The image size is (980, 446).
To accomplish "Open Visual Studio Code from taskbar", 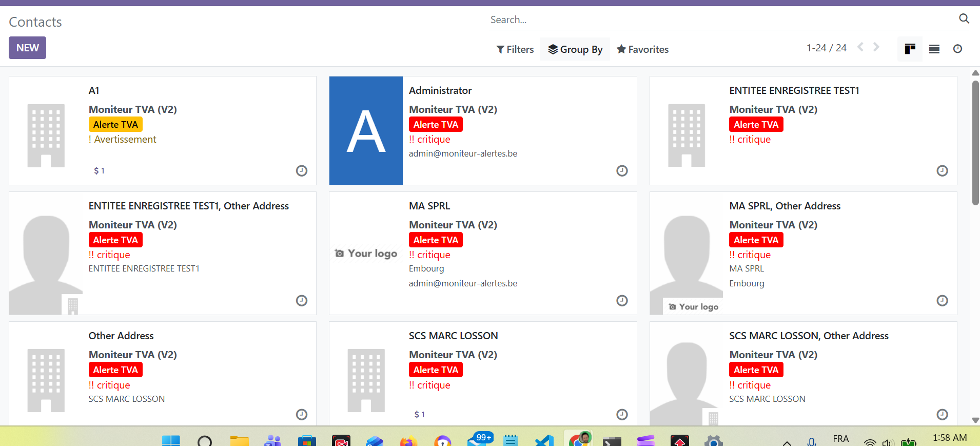I will 544,441.
